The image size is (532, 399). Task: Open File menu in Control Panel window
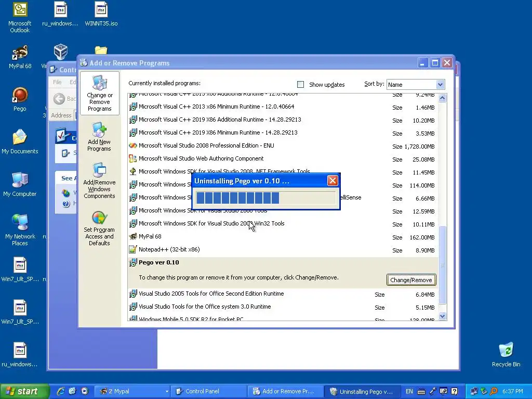[x=57, y=82]
